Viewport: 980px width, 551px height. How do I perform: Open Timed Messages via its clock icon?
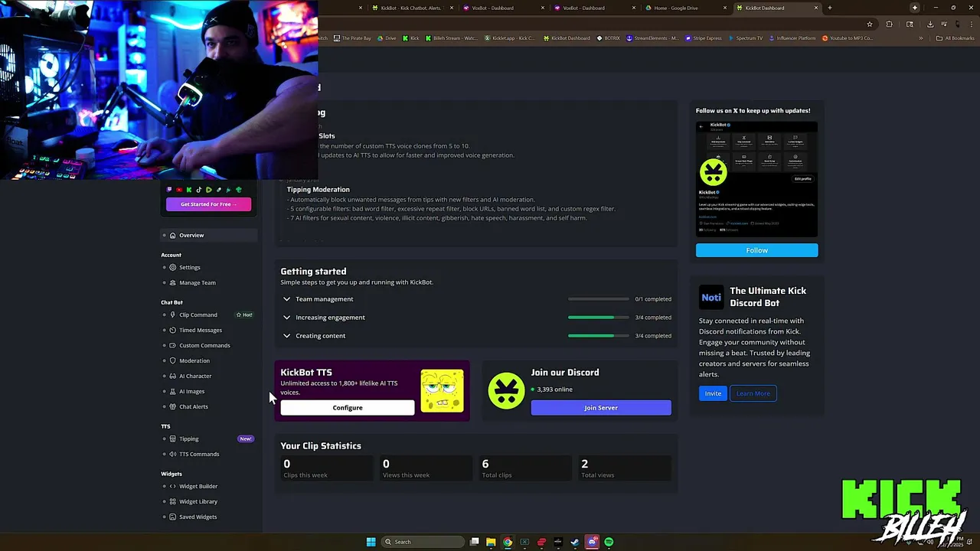pyautogui.click(x=173, y=330)
